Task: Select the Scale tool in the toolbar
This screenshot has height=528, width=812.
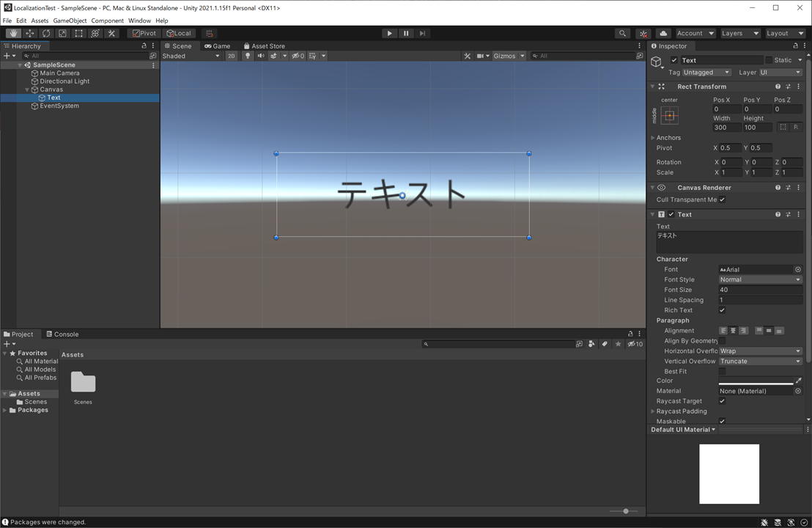Action: click(62, 33)
